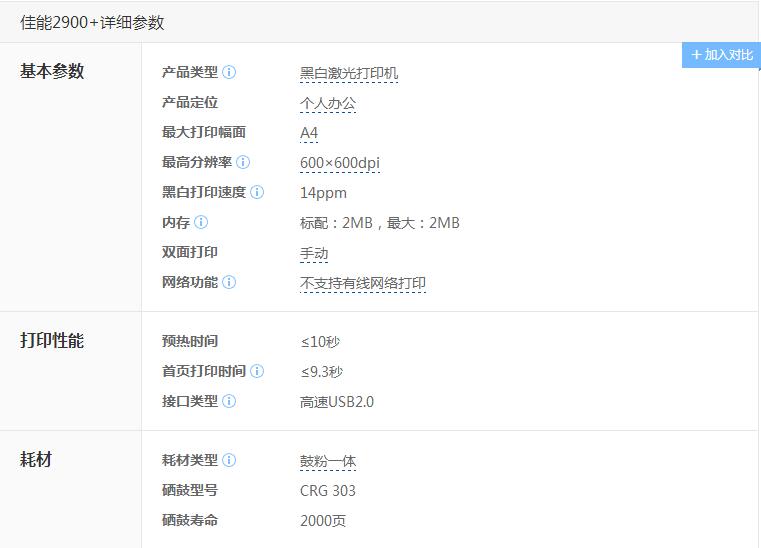The image size is (761, 548).
Task: Click the 产品类型 label text
Action: (x=190, y=72)
